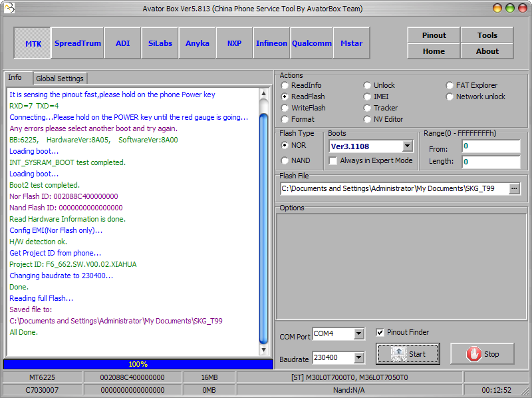Click the 0MB status bar cell
Screen dimensions: 532x398
pos(209,390)
